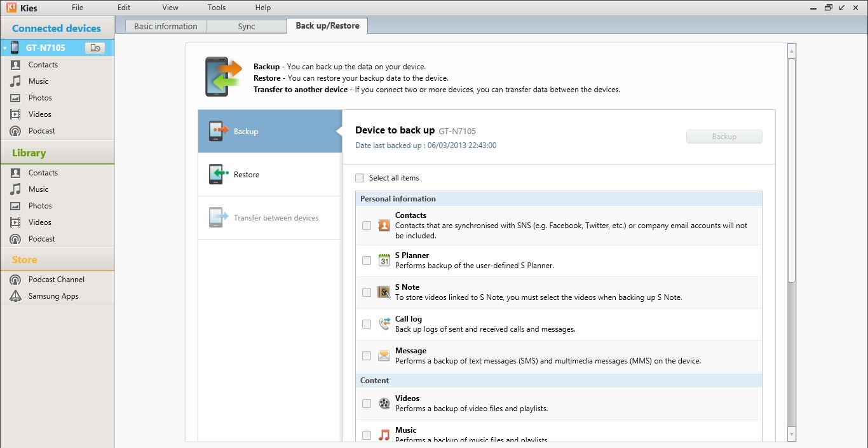
Task: Enable the Music backup checkbox
Action: tap(367, 435)
